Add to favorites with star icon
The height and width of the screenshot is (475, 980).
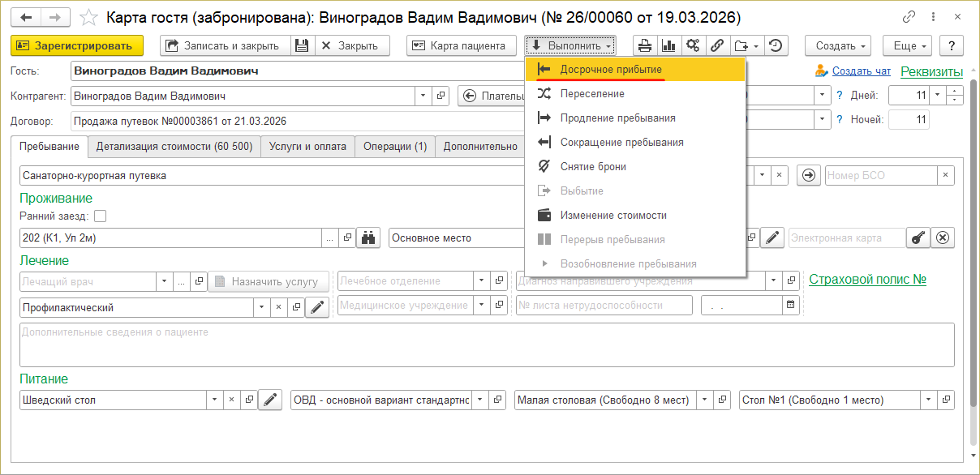(90, 17)
